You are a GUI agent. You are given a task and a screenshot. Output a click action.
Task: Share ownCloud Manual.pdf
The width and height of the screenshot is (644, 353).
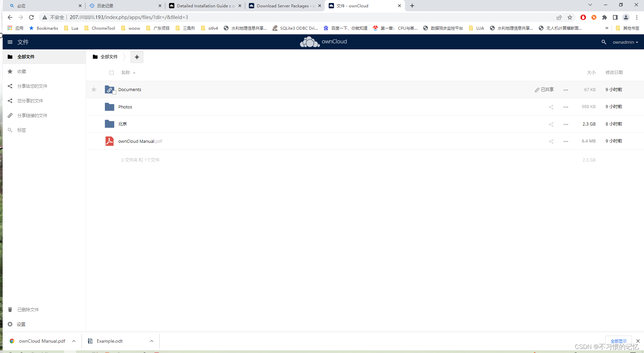(551, 141)
